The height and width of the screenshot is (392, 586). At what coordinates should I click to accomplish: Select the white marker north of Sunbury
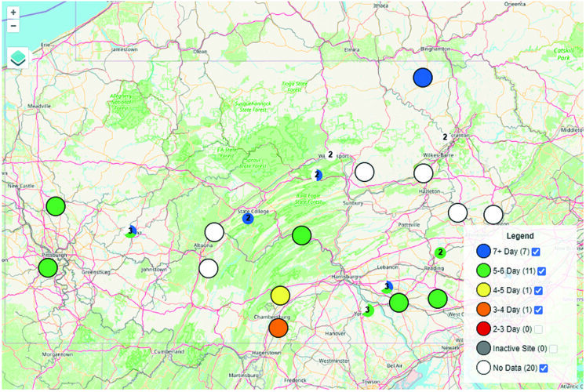pos(364,172)
